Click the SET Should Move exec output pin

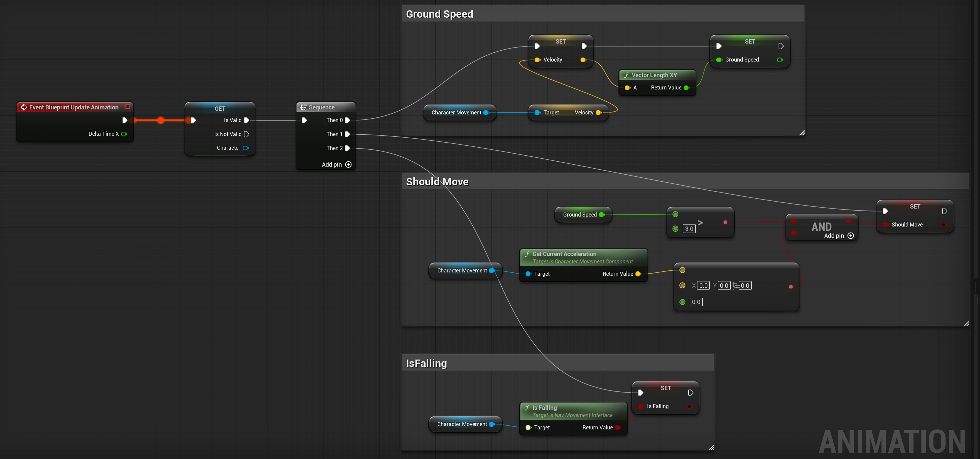tap(944, 211)
